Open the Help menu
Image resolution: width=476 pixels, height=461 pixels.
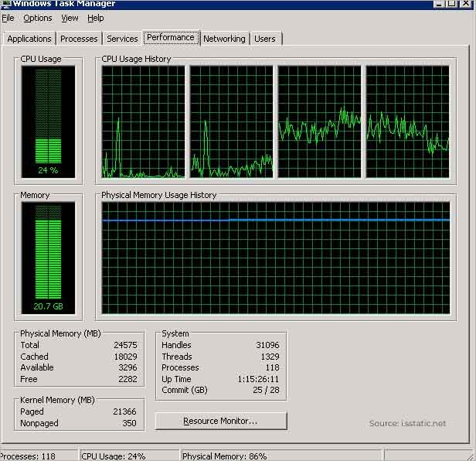(96, 19)
